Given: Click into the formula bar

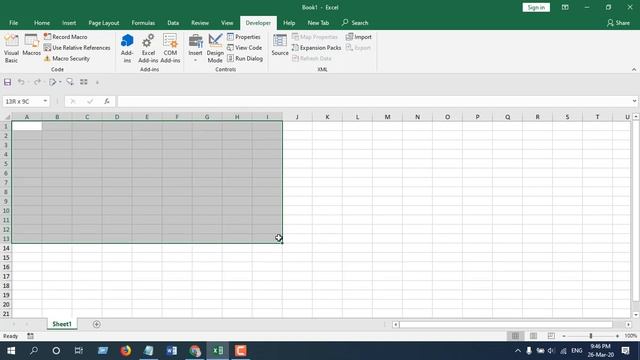Looking at the screenshot, I should [x=374, y=101].
